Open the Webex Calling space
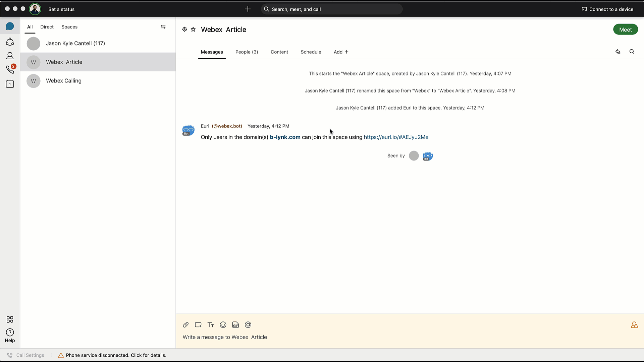The height and width of the screenshot is (362, 644). (98, 81)
